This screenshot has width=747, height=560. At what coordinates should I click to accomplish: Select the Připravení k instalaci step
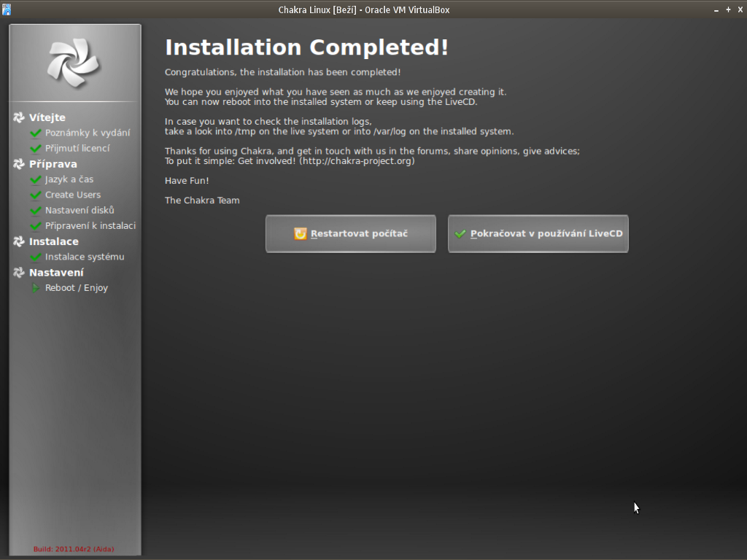[x=90, y=226]
